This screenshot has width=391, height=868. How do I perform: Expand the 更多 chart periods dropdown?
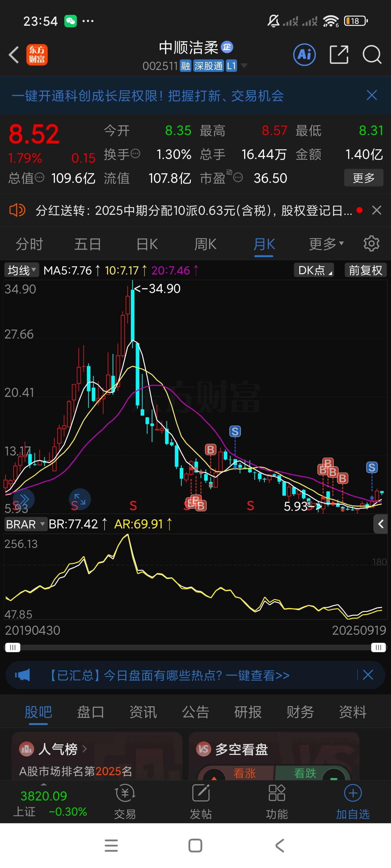(x=326, y=244)
